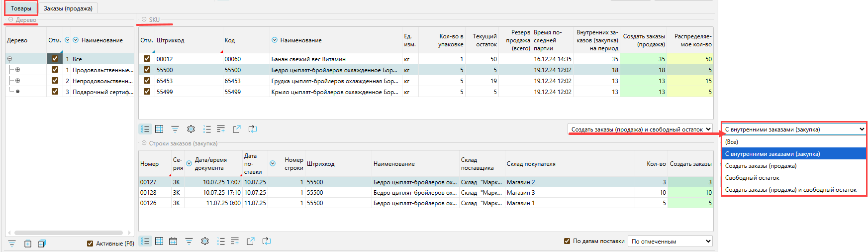Viewport: 868px width, 252px height.
Task: Open settings gear in SKU toolbar
Action: [191, 129]
